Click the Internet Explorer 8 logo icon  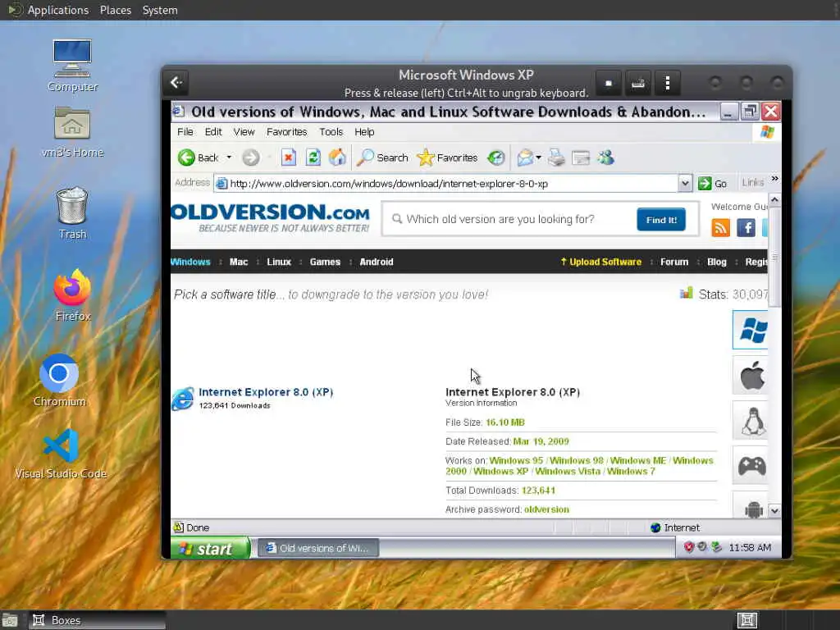183,399
